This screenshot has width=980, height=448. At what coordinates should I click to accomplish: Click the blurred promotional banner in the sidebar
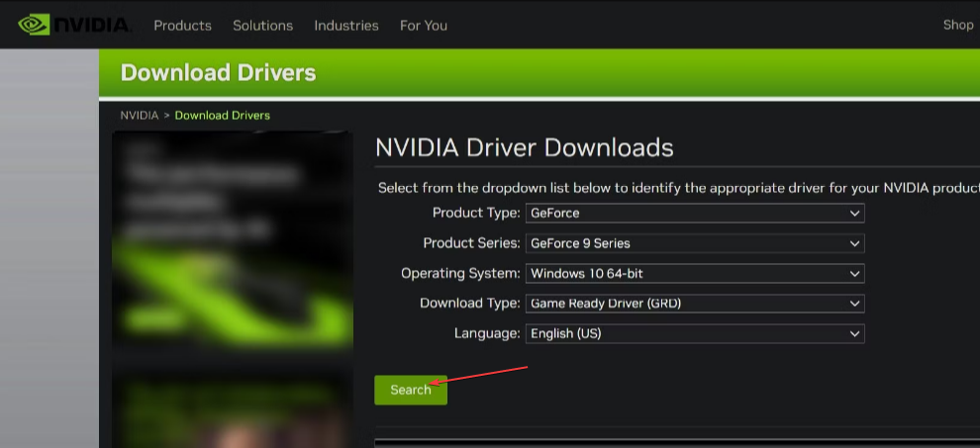pyautogui.click(x=233, y=240)
